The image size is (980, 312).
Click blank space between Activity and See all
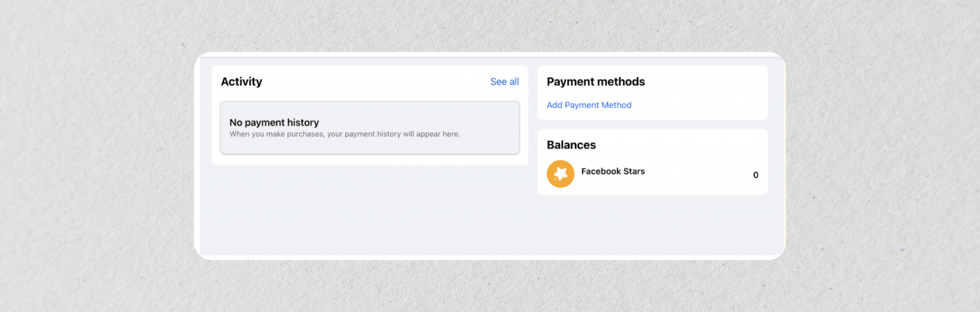tap(376, 82)
